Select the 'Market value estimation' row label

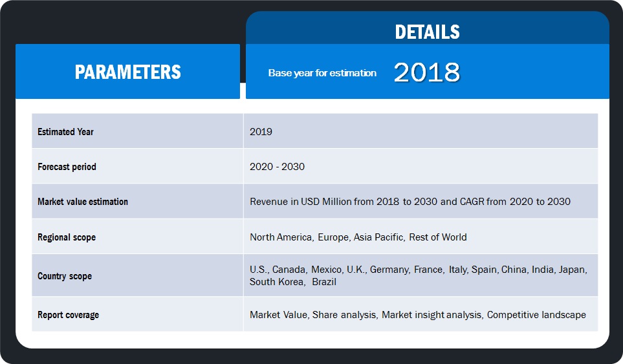[83, 202]
